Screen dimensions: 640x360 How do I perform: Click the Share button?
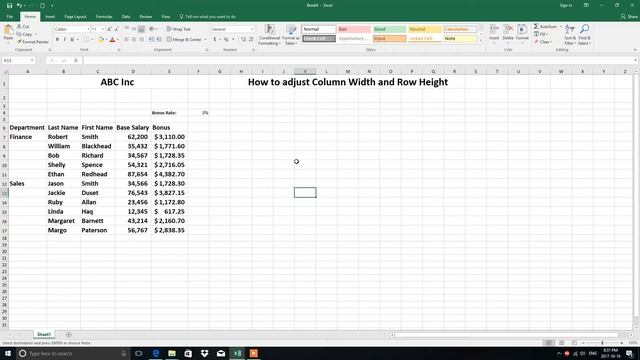[629, 17]
